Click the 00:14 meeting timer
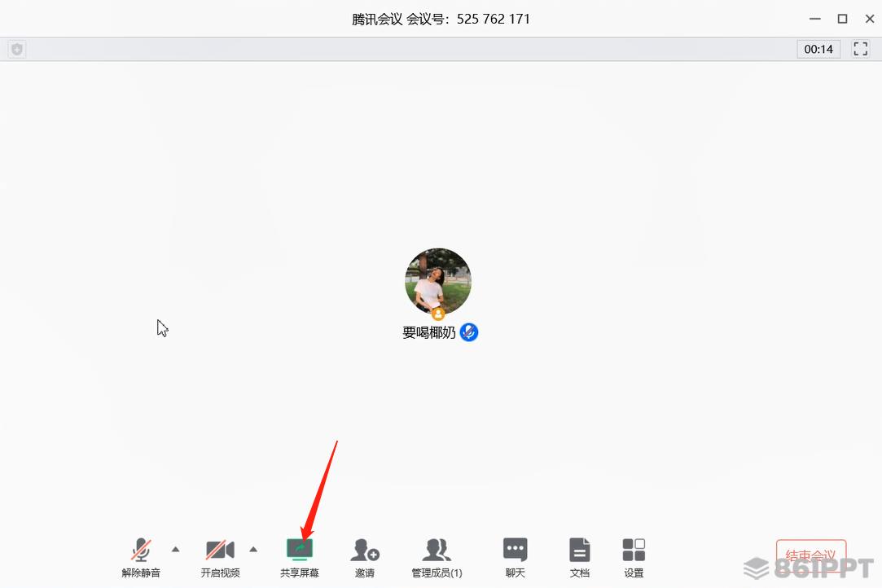This screenshot has width=882, height=588. [x=818, y=49]
